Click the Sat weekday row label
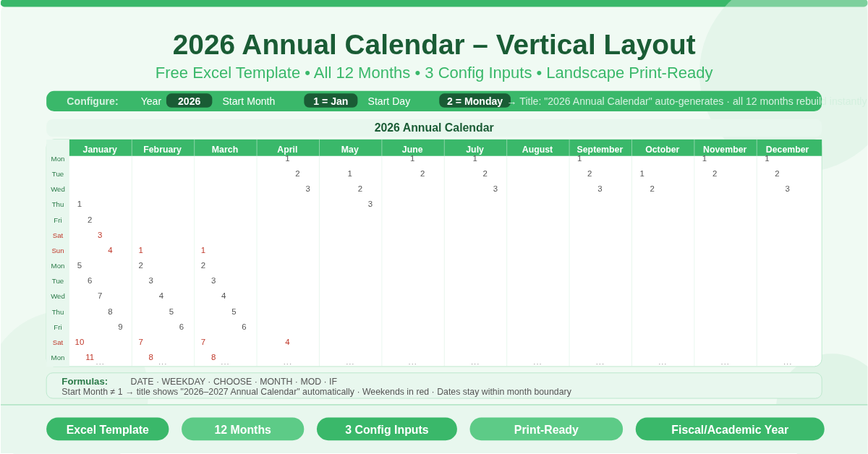The height and width of the screenshot is (454, 868). (58, 235)
